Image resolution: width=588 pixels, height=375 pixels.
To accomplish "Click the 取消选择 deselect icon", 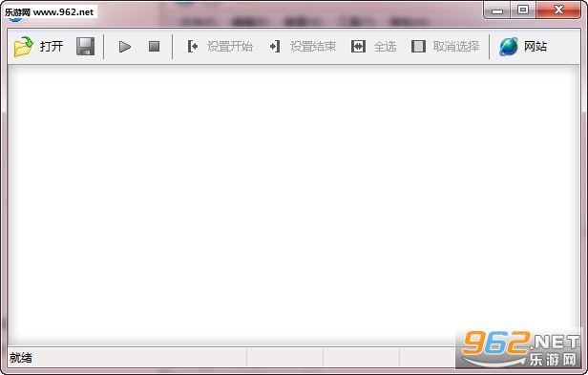I will [418, 47].
